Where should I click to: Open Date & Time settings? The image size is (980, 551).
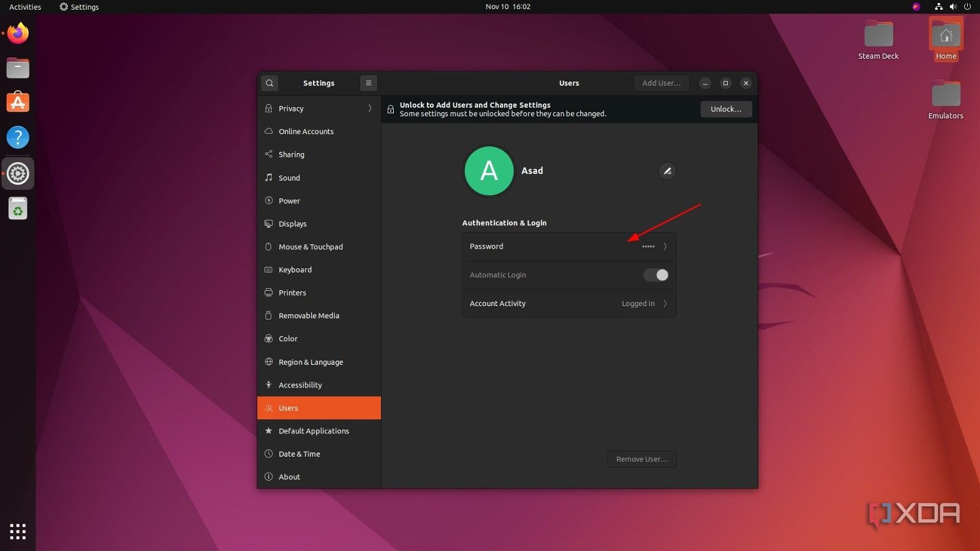300,454
